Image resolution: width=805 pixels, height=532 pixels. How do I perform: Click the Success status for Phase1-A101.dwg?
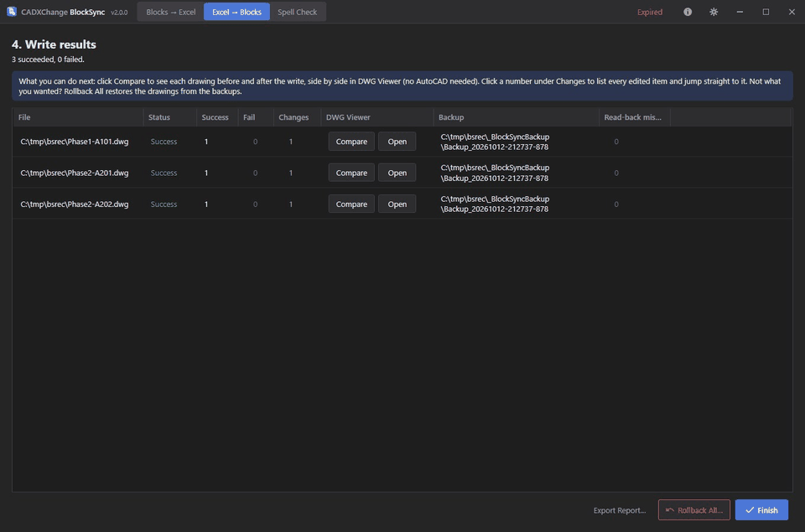point(164,142)
